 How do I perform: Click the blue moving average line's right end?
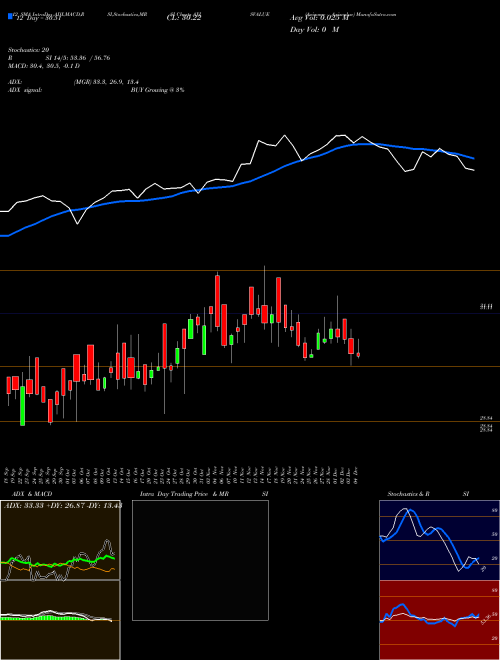(x=474, y=158)
